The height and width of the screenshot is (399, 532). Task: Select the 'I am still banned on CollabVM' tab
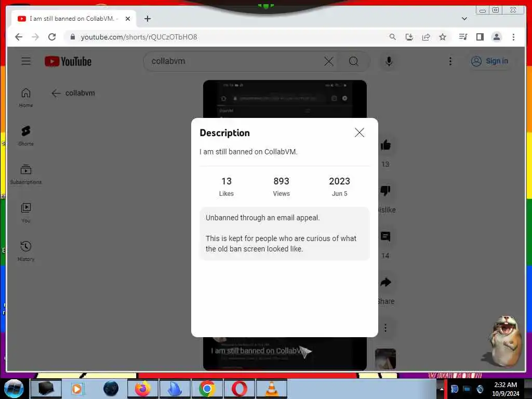74,19
